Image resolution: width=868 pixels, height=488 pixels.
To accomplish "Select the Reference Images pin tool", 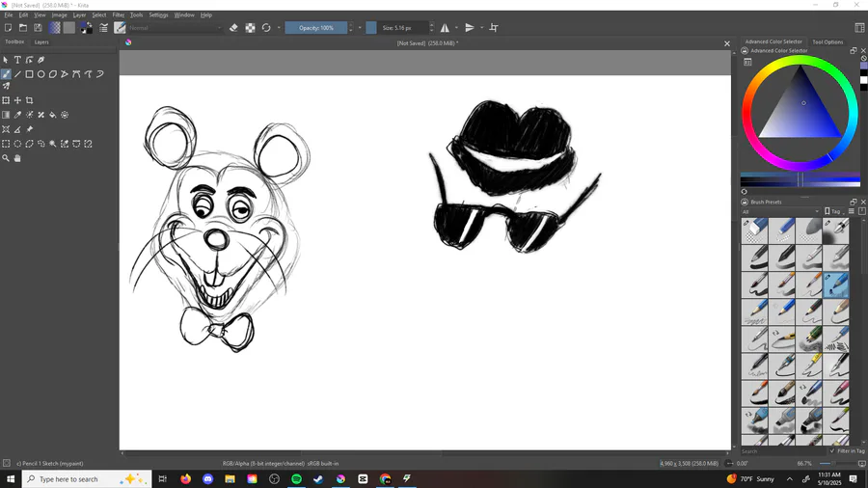I will coord(29,129).
